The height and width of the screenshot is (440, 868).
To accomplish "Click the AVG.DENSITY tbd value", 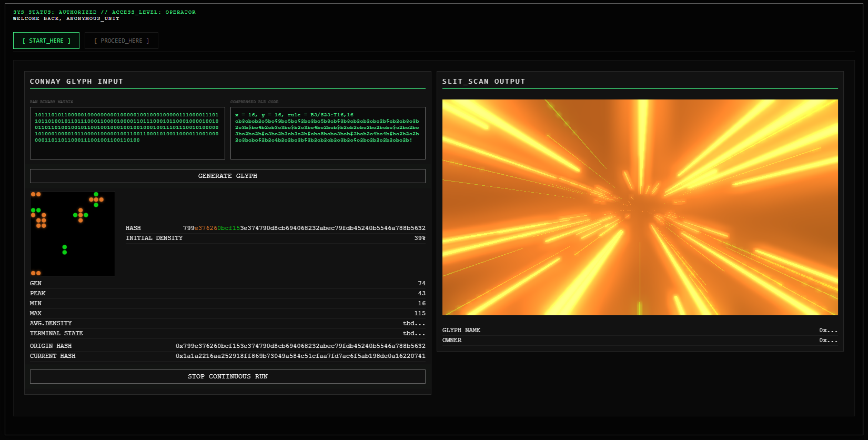I will [414, 323].
